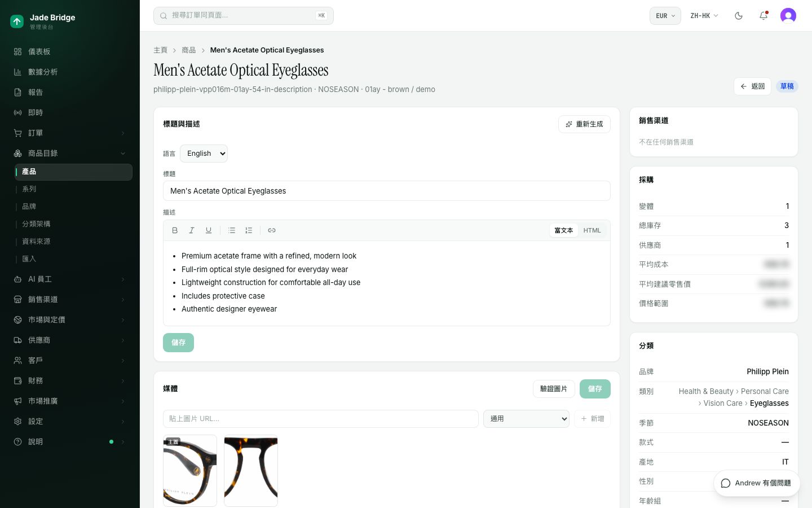Viewport: 812px width, 508px height.
Task: Select 品牌 in the catalog submenu
Action: pos(73,207)
